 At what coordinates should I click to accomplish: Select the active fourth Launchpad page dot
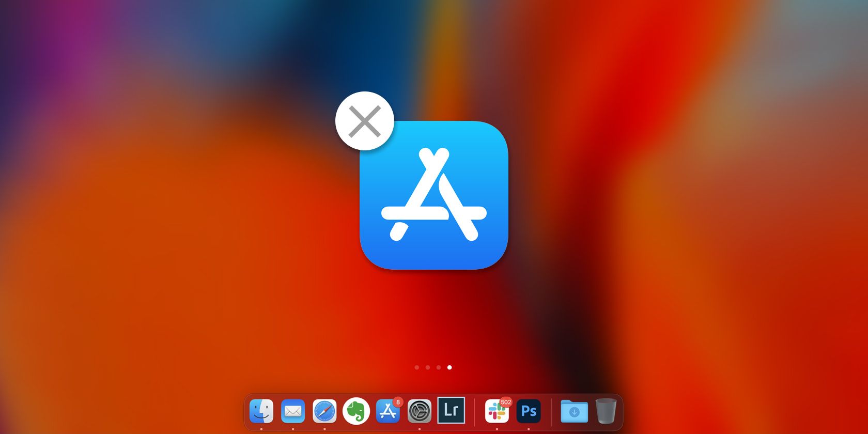point(450,367)
